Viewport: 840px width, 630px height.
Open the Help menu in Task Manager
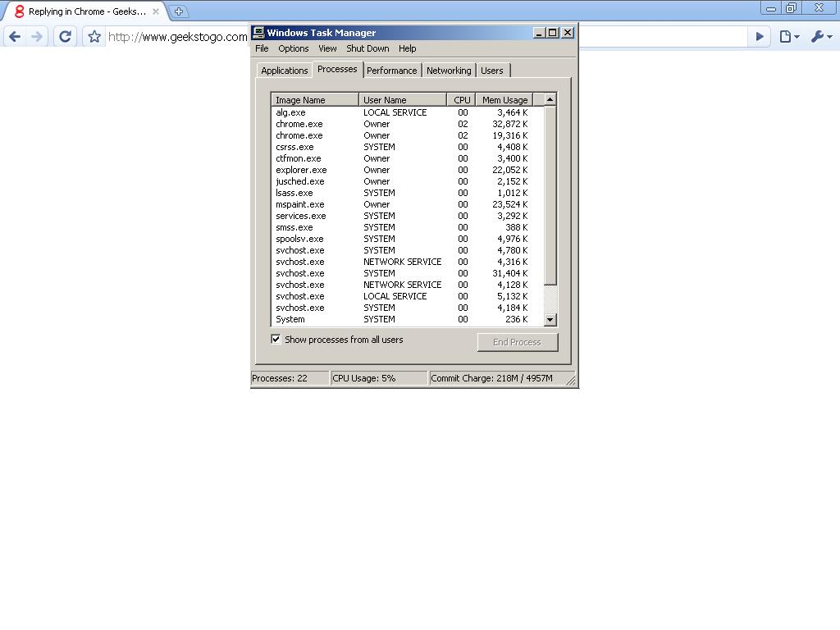coord(407,48)
